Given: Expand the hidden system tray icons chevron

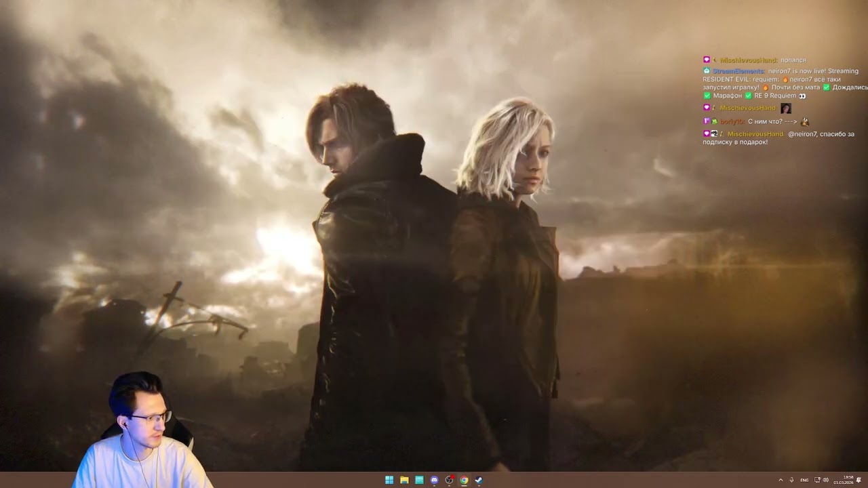Looking at the screenshot, I should click(x=781, y=480).
